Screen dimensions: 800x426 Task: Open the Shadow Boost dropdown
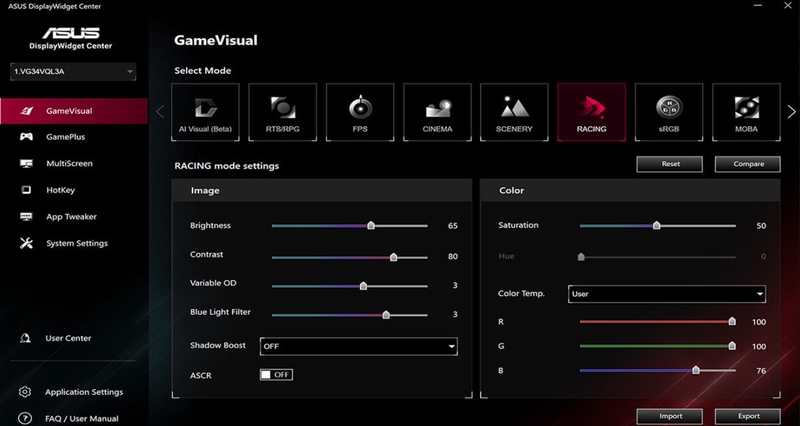click(359, 346)
